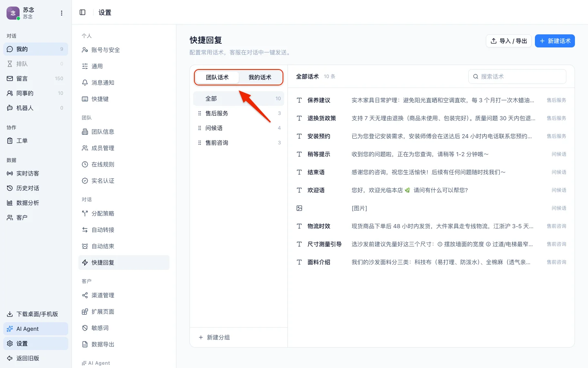Open 快捷键 settings
The height and width of the screenshot is (368, 588).
[124, 99]
